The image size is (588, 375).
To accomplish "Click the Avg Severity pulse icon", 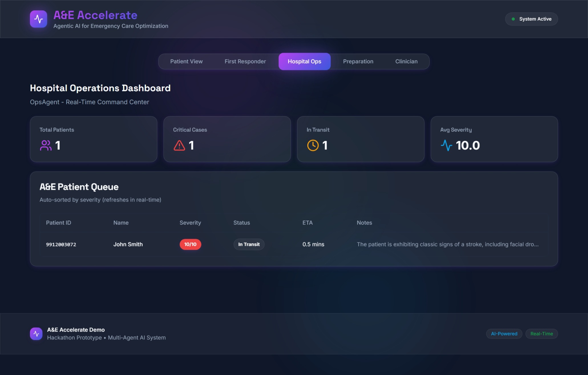I will click(x=446, y=145).
